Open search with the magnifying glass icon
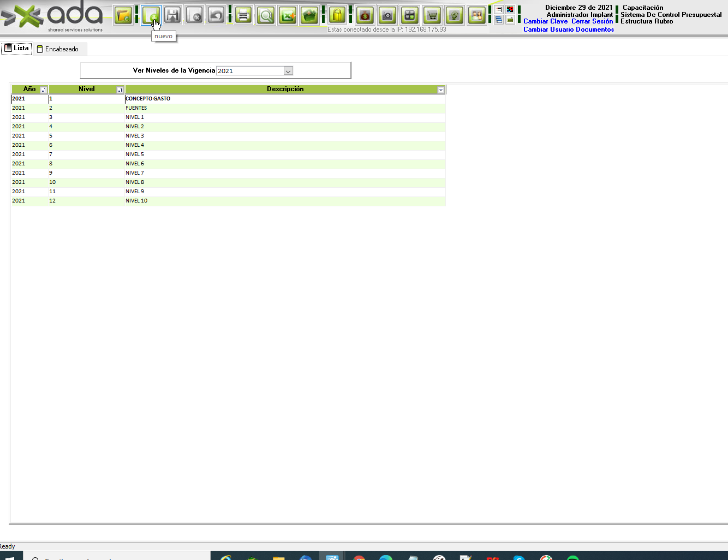 click(266, 15)
